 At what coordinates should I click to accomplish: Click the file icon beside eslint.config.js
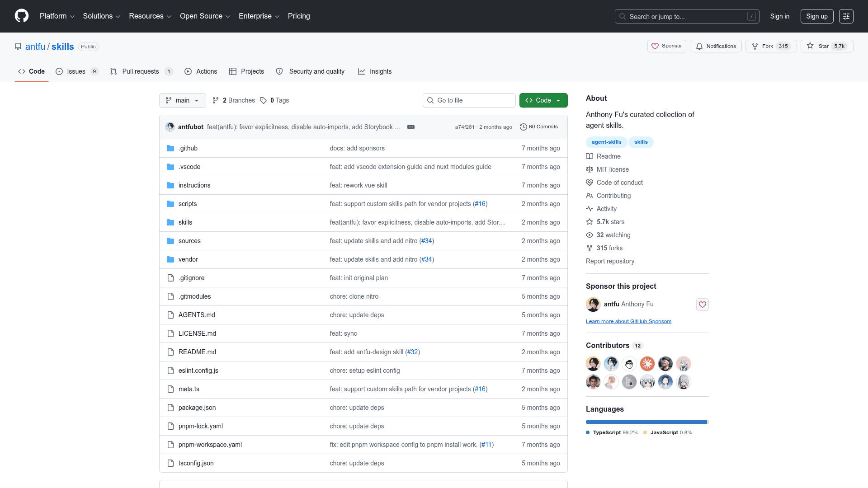tap(170, 371)
